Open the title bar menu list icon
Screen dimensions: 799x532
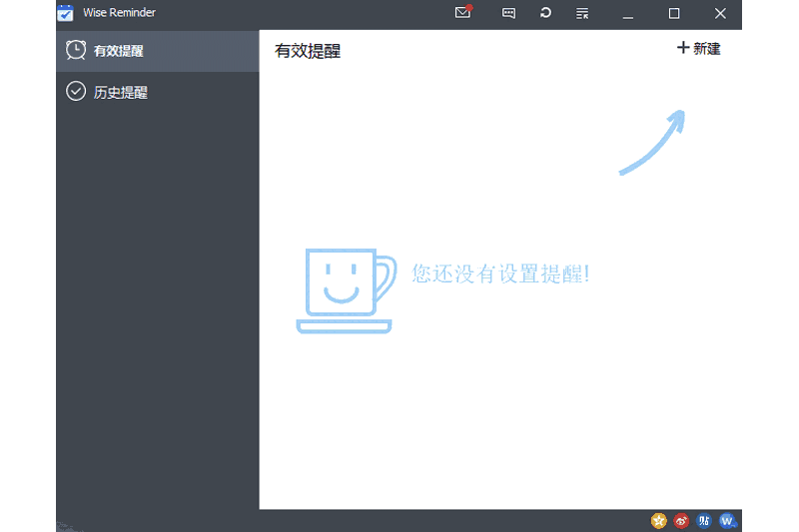point(582,13)
